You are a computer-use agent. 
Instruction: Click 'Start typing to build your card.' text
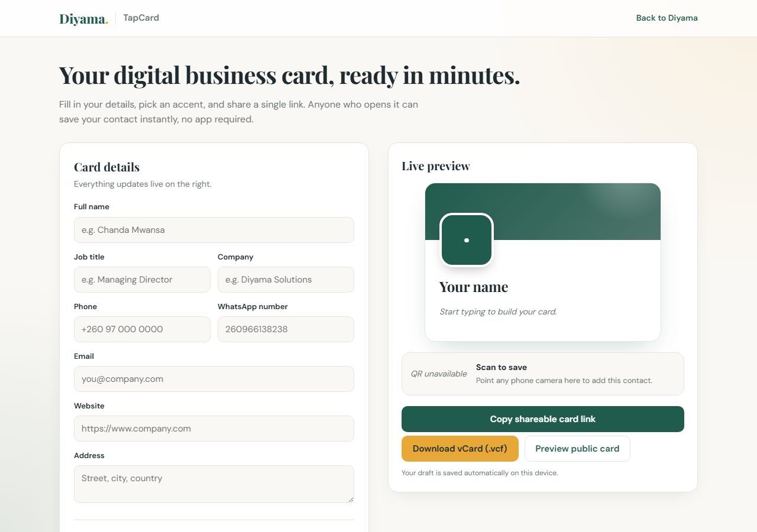(498, 312)
